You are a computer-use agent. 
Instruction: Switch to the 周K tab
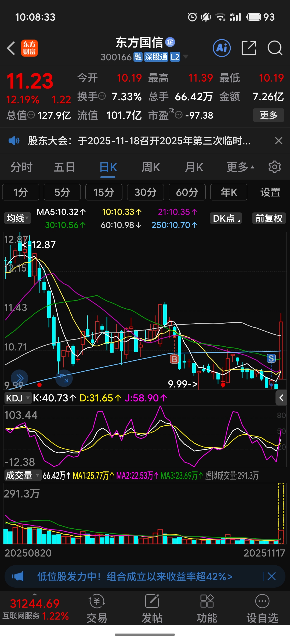[151, 167]
